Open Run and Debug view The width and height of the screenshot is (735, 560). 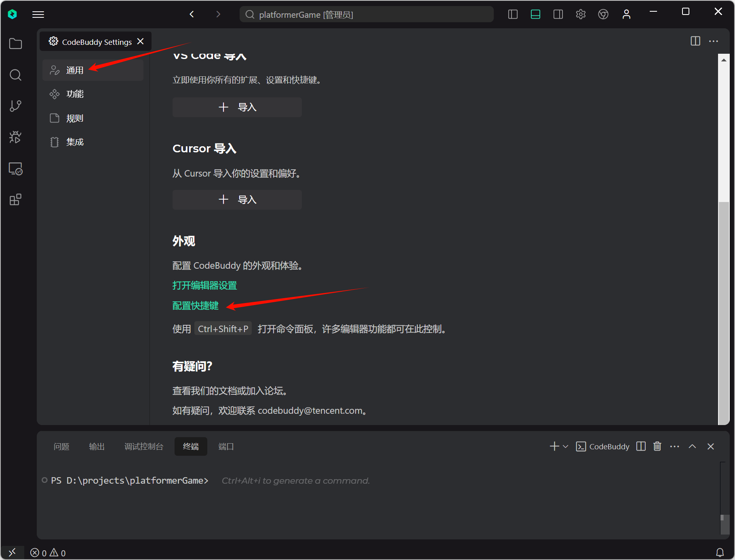point(15,137)
